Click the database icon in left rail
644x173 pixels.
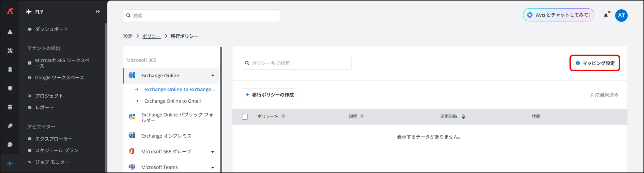(10, 107)
